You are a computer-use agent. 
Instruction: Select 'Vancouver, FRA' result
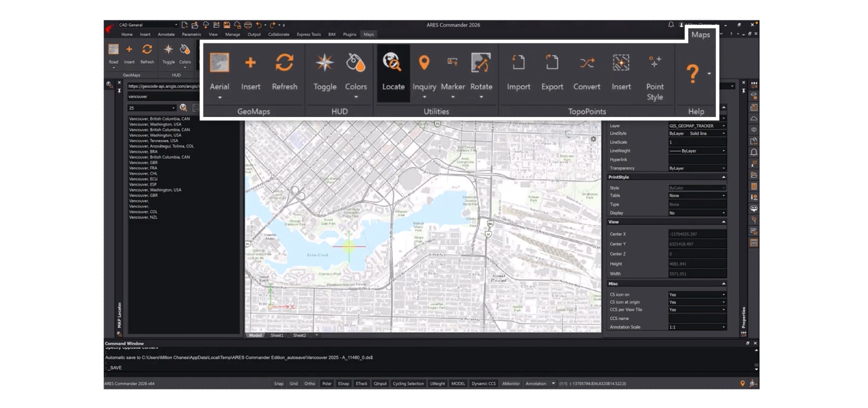(x=144, y=168)
